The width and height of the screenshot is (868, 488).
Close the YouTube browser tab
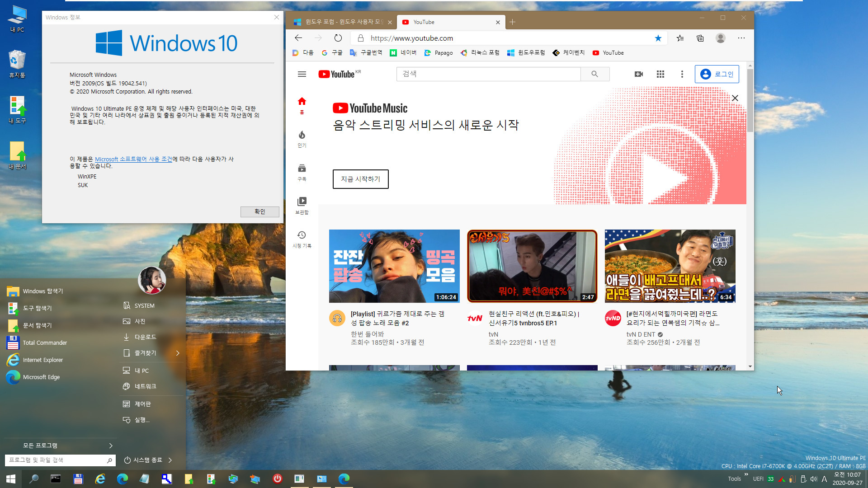[x=498, y=22]
